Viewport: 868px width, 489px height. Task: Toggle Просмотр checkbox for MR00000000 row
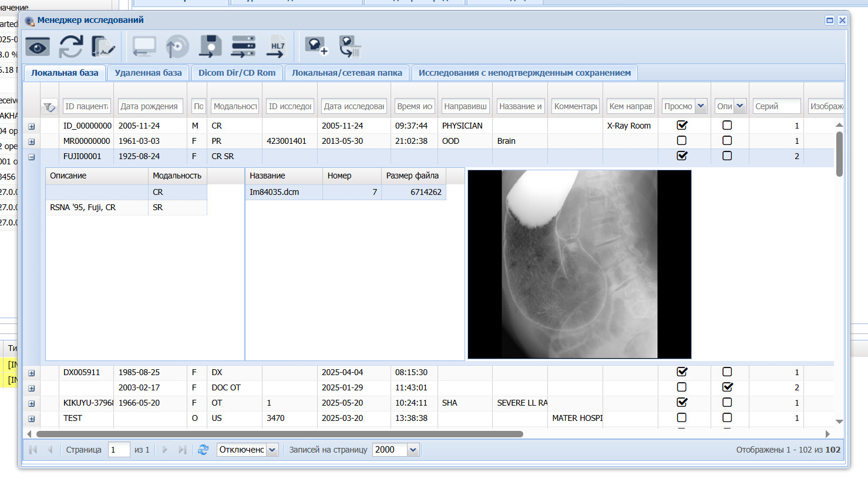[x=682, y=140]
